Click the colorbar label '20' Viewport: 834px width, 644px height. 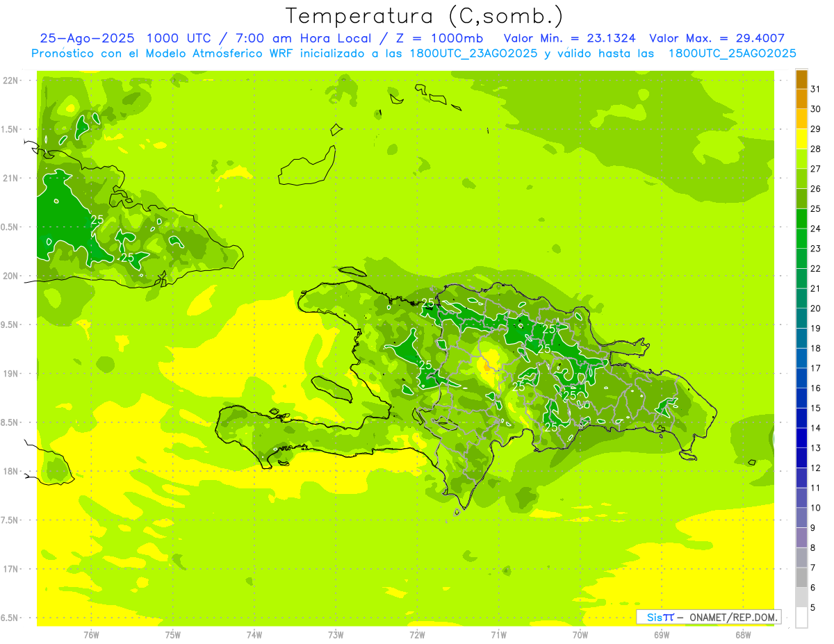tap(816, 308)
